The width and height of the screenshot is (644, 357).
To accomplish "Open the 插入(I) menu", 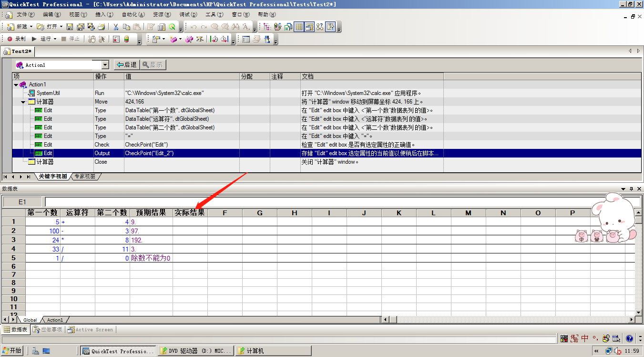I will (104, 15).
